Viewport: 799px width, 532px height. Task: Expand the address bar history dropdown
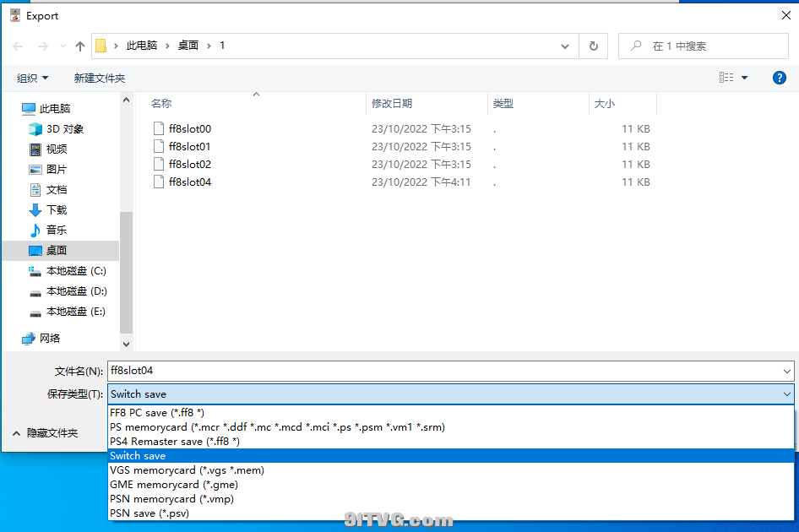pyautogui.click(x=565, y=46)
